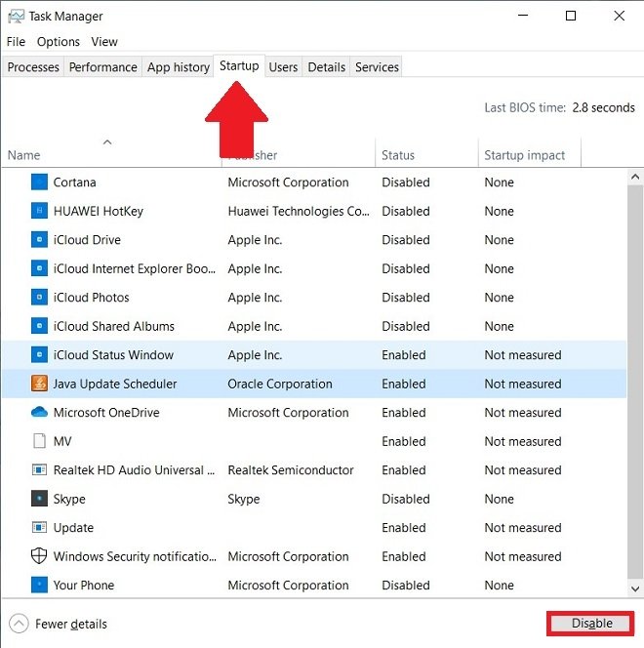The image size is (644, 648).
Task: Select the Java Update Scheduler entry
Action: click(115, 384)
